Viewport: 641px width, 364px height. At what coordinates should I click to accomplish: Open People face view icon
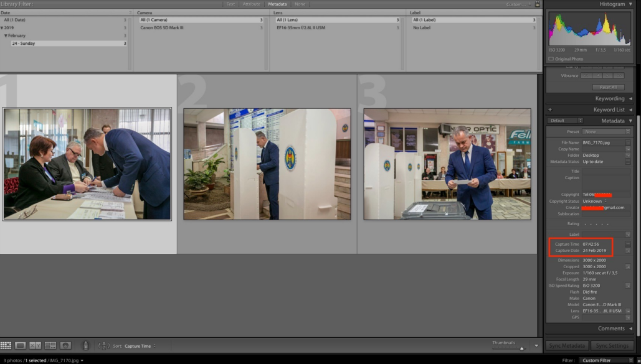click(x=65, y=345)
